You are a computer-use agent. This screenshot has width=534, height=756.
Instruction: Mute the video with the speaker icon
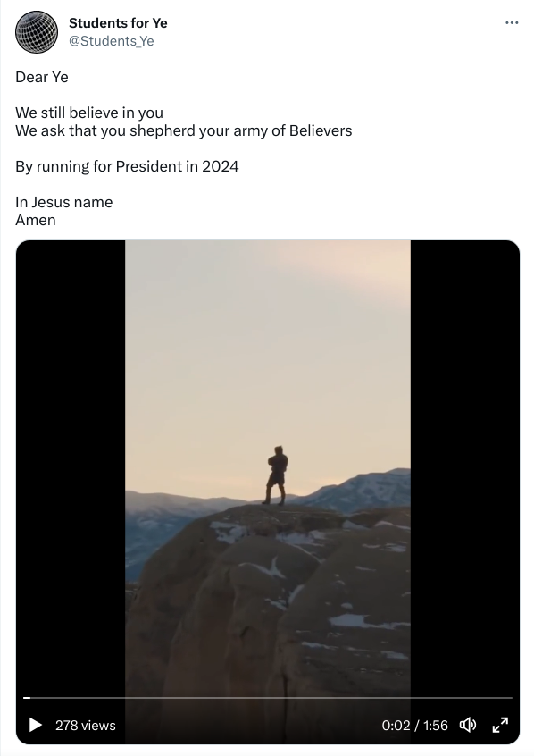pos(468,725)
